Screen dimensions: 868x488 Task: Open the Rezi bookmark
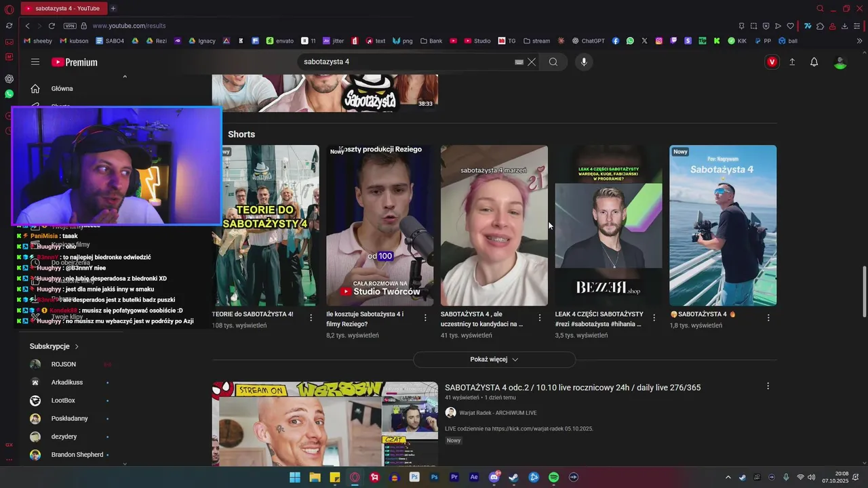(155, 41)
